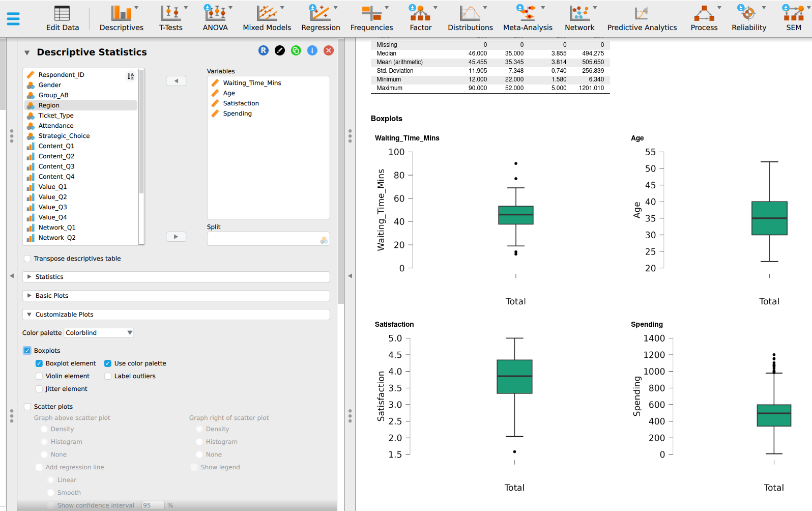Open the Color palette dropdown
Screen dimensions: 812x511
[x=99, y=333]
